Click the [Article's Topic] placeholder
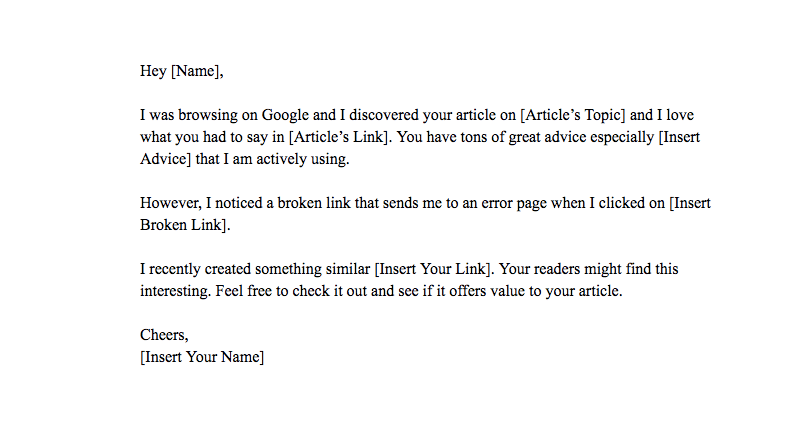The width and height of the screenshot is (810, 438). coord(572,115)
